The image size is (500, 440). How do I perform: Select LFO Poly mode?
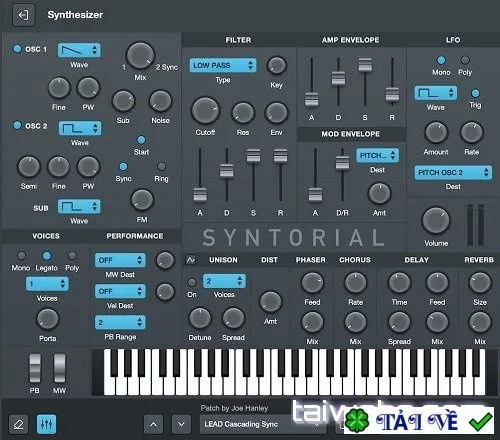click(465, 60)
